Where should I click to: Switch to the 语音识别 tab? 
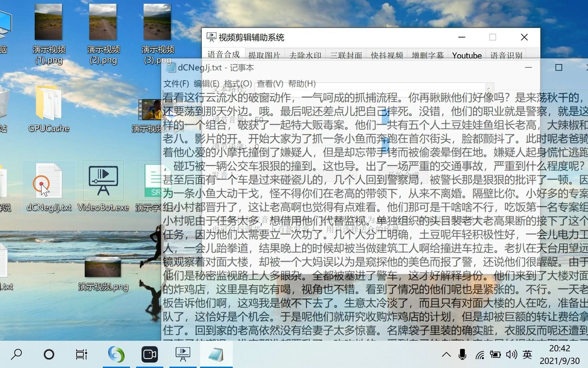coord(506,55)
